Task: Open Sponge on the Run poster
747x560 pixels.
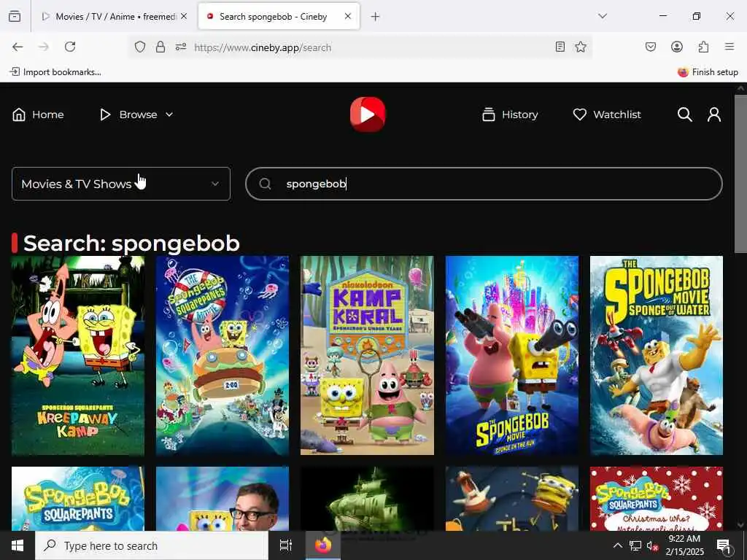Action: point(511,355)
